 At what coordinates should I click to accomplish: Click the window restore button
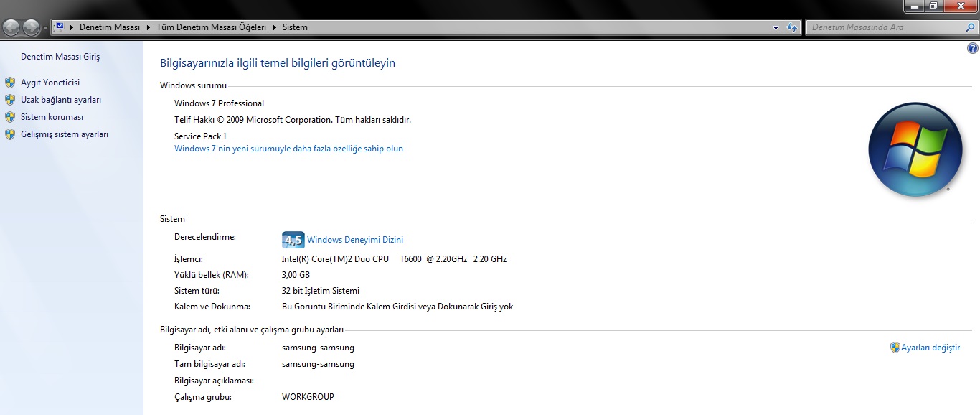point(933,6)
